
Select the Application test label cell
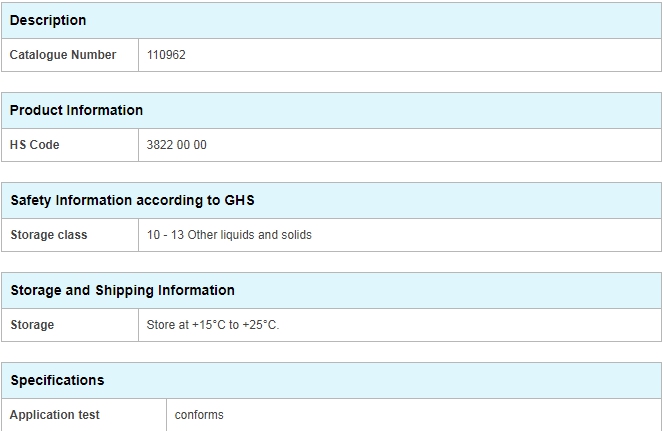84,415
